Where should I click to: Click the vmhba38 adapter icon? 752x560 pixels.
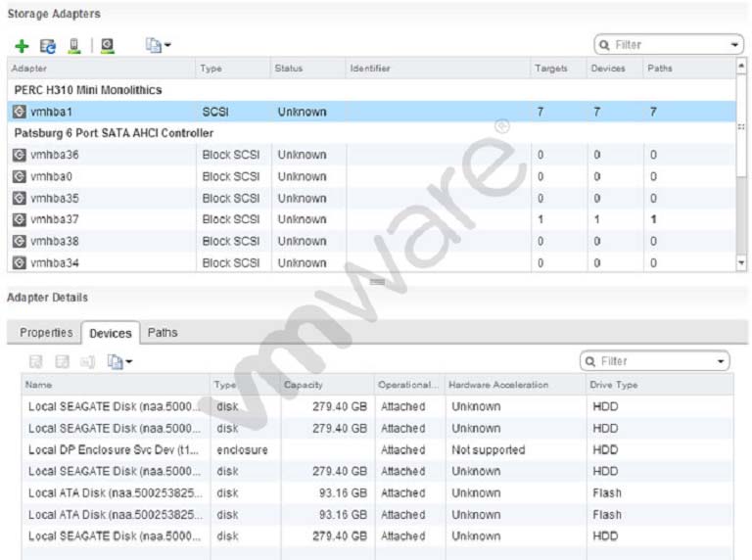click(20, 241)
